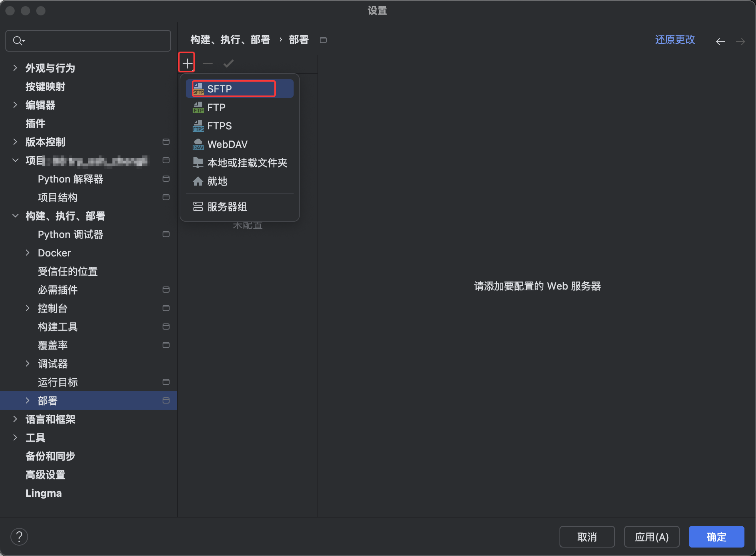This screenshot has height=556, width=756.
Task: Click the plus add server icon
Action: [187, 63]
